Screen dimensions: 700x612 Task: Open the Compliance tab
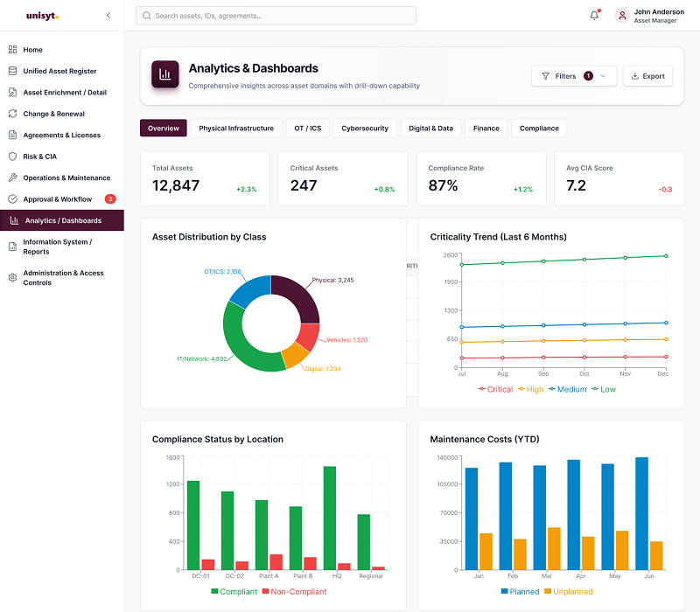(x=539, y=128)
